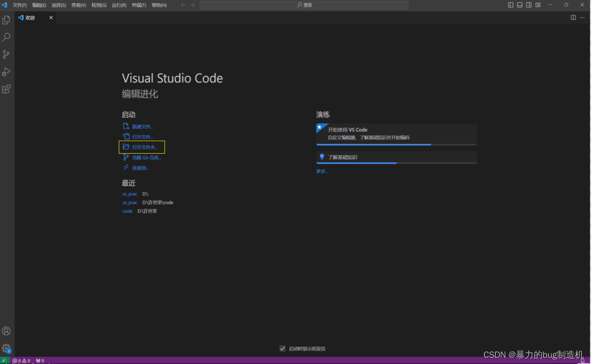Open the 终端(T) menu
Viewport: 591px width, 364px height.
(139, 5)
